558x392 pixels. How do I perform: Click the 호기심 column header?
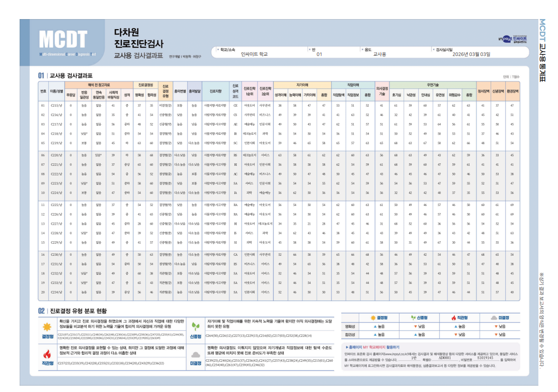click(x=396, y=95)
